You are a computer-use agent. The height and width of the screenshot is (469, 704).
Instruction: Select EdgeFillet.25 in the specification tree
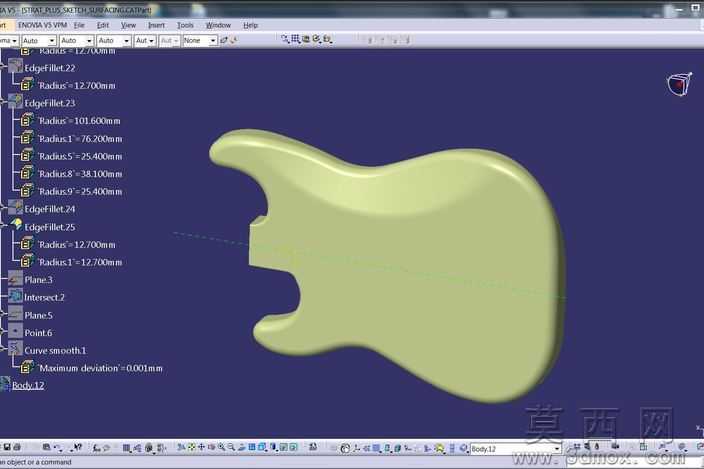[49, 227]
